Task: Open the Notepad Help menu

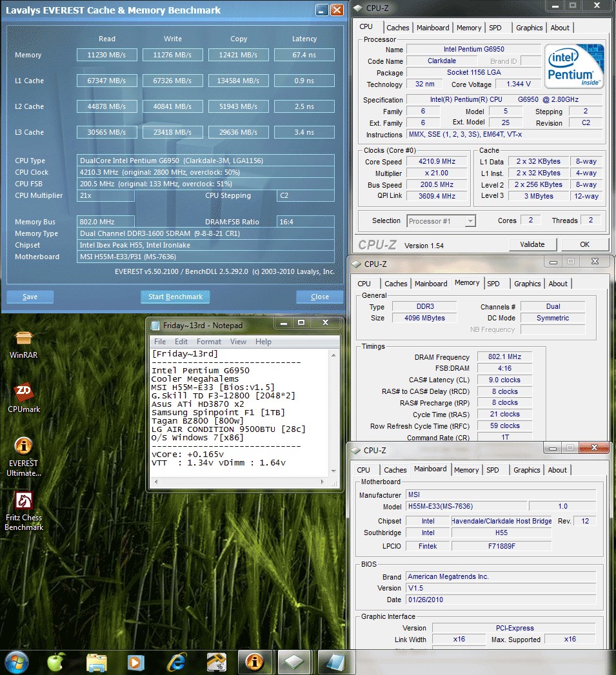Action: click(263, 342)
